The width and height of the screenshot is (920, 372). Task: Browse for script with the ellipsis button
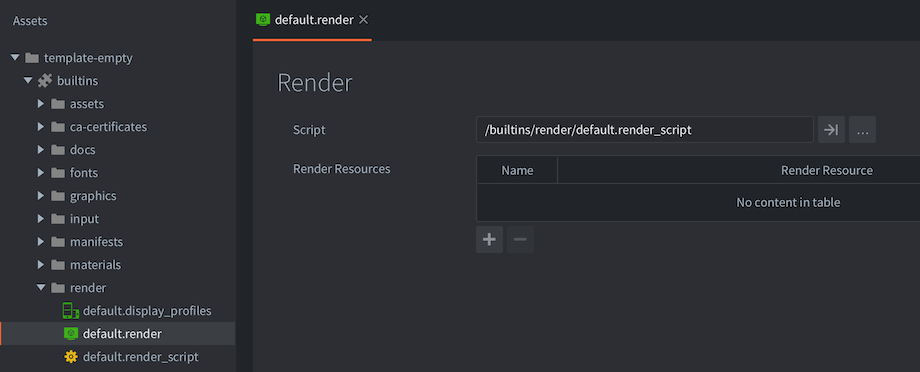click(862, 130)
